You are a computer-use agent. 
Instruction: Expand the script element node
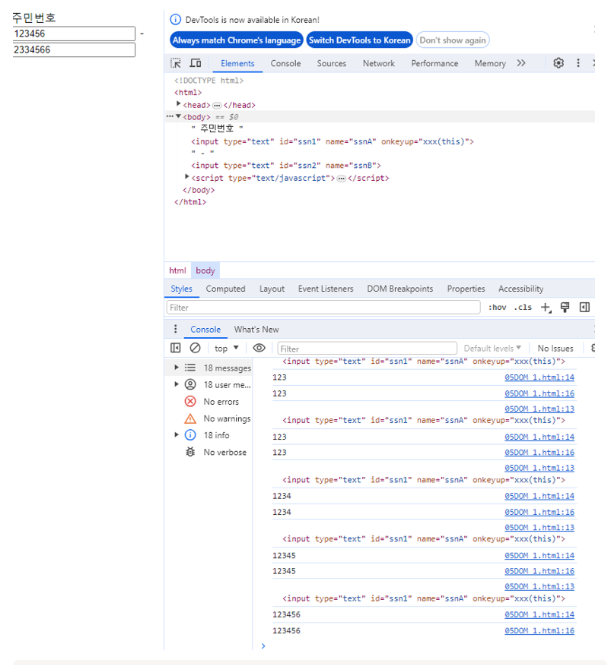click(187, 177)
